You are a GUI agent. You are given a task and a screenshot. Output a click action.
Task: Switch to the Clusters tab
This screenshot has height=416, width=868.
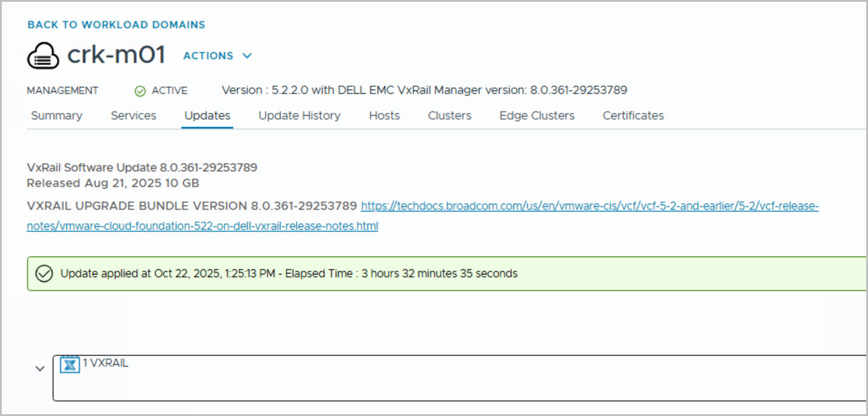click(x=450, y=116)
